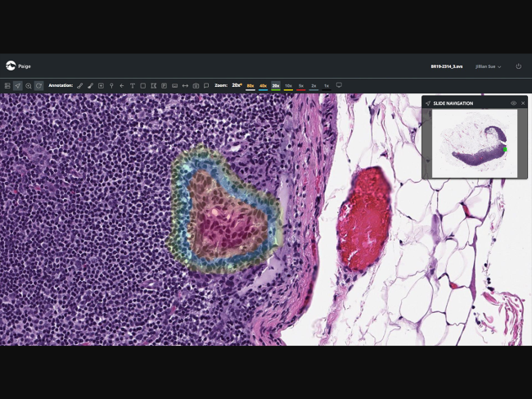Take a snapshot with the camera icon
The height and width of the screenshot is (399, 532).
coord(196,86)
